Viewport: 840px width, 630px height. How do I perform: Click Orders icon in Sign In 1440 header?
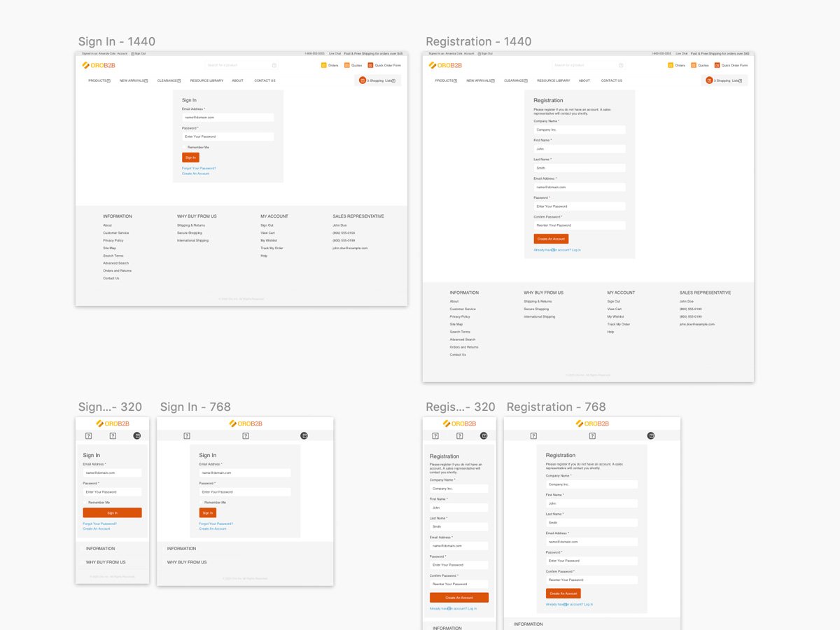[323, 65]
